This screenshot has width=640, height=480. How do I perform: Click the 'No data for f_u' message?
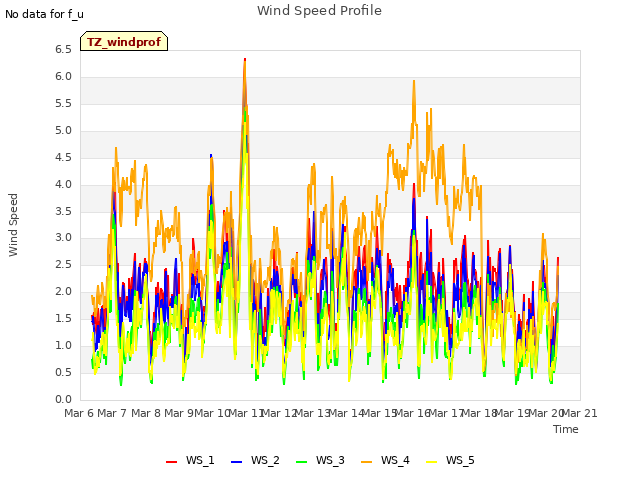pyautogui.click(x=44, y=14)
